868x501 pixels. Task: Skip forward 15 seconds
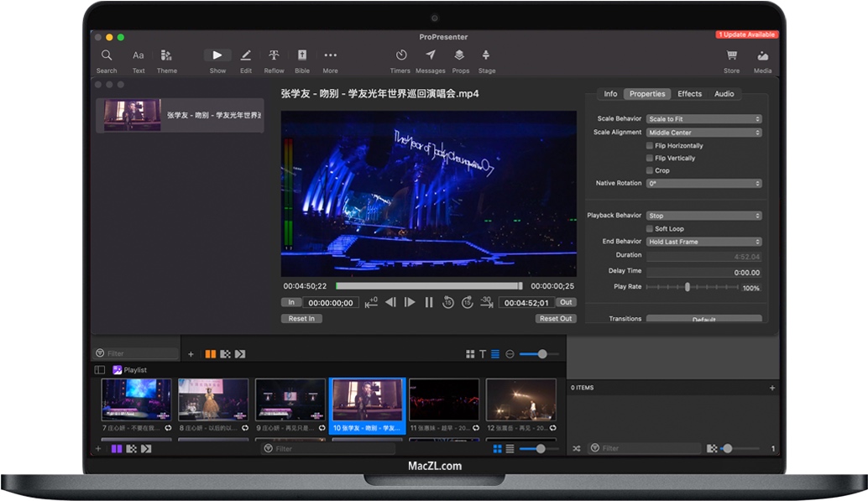tap(468, 302)
